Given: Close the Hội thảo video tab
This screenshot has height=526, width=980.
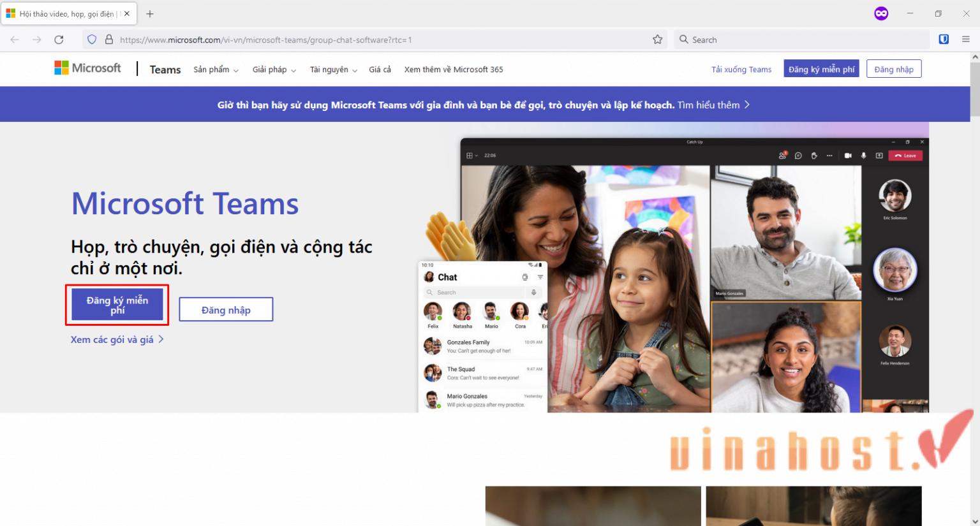Looking at the screenshot, I should pyautogui.click(x=127, y=13).
